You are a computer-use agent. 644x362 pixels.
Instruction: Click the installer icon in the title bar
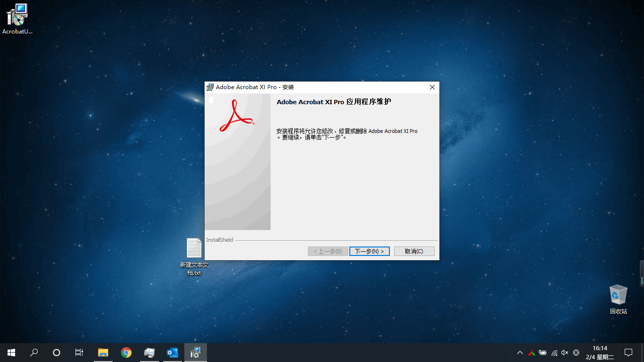[210, 87]
